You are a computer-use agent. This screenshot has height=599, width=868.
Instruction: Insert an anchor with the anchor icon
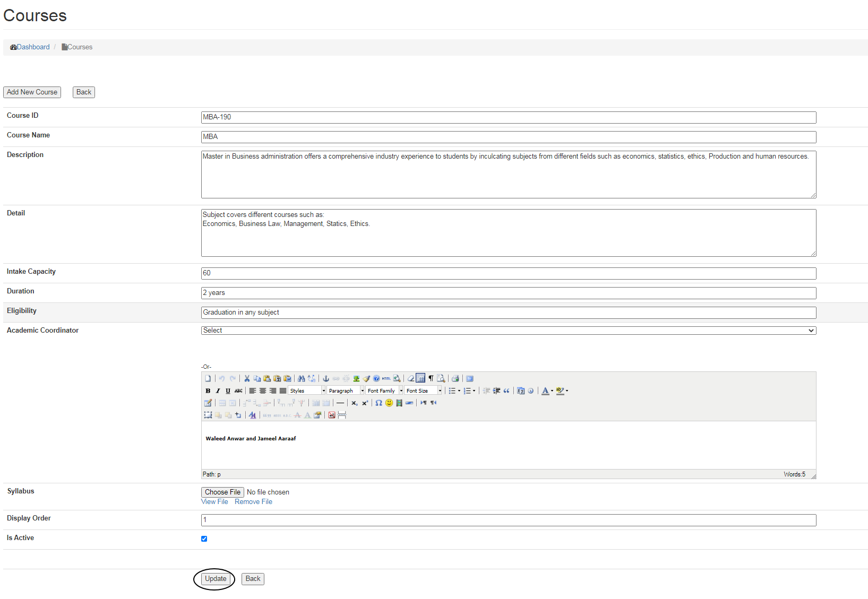326,379
